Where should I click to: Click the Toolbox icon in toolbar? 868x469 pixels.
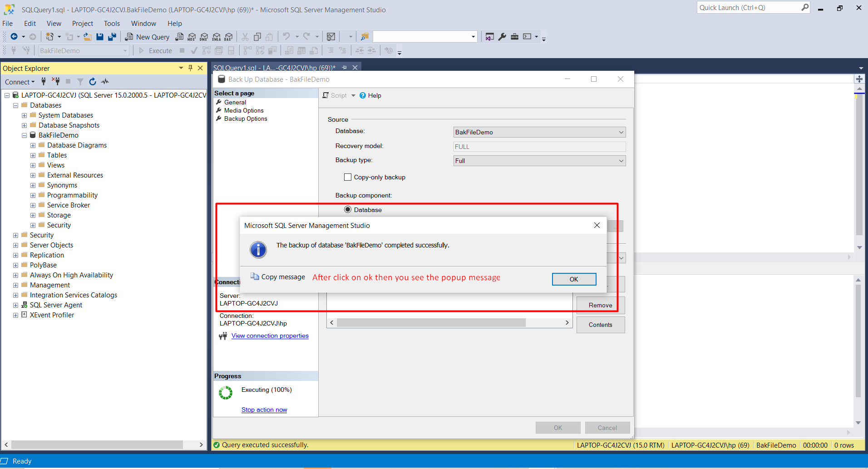coord(514,37)
